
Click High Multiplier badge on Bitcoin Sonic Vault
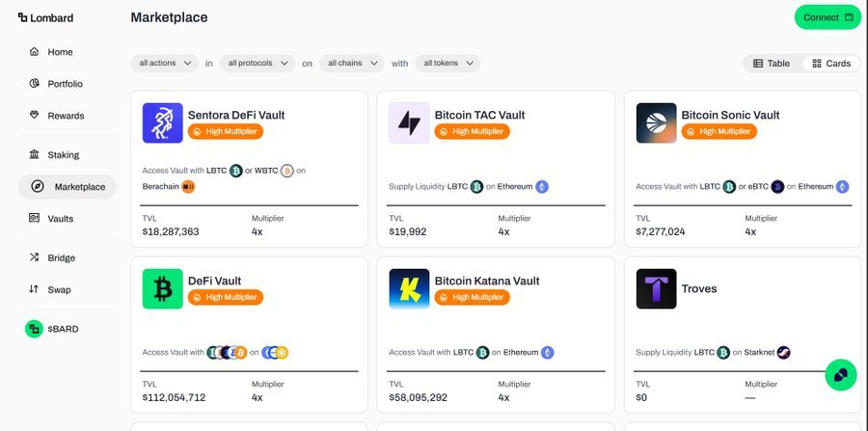pos(719,131)
